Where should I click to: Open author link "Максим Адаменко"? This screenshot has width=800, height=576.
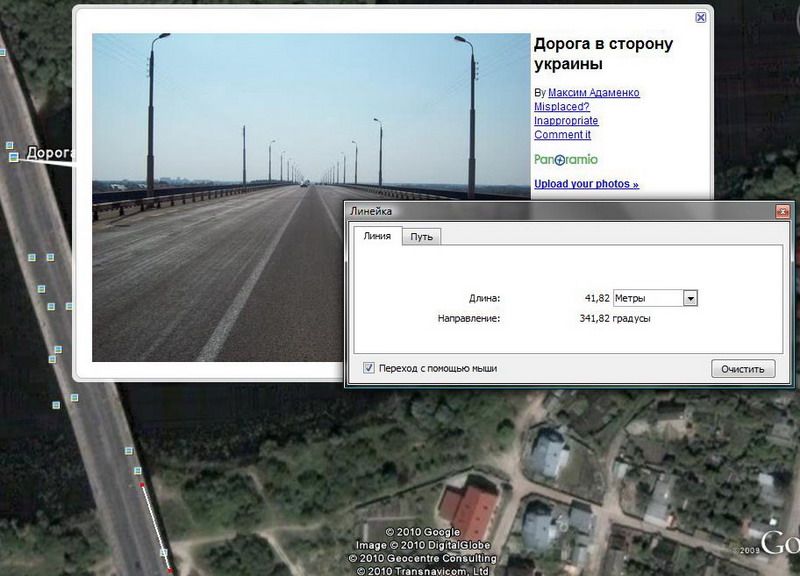coord(593,93)
